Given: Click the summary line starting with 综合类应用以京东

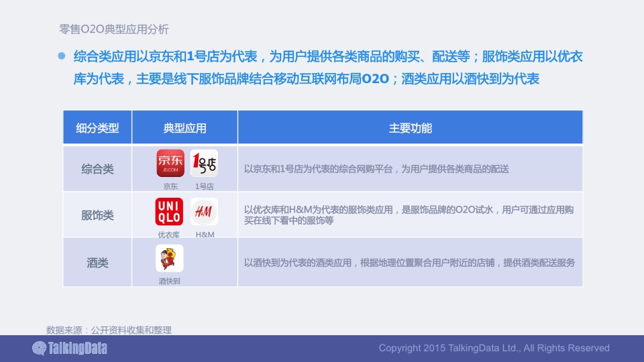Looking at the screenshot, I should [328, 56].
